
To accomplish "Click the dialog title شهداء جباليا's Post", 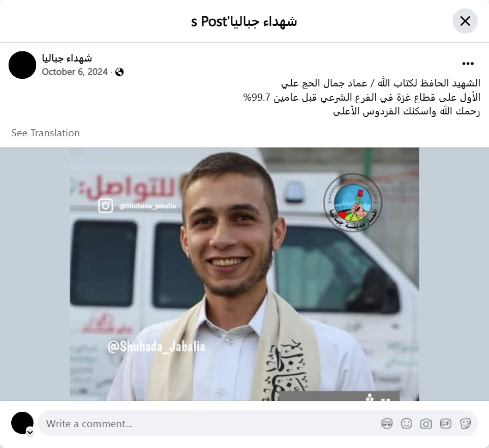I will pos(244,21).
